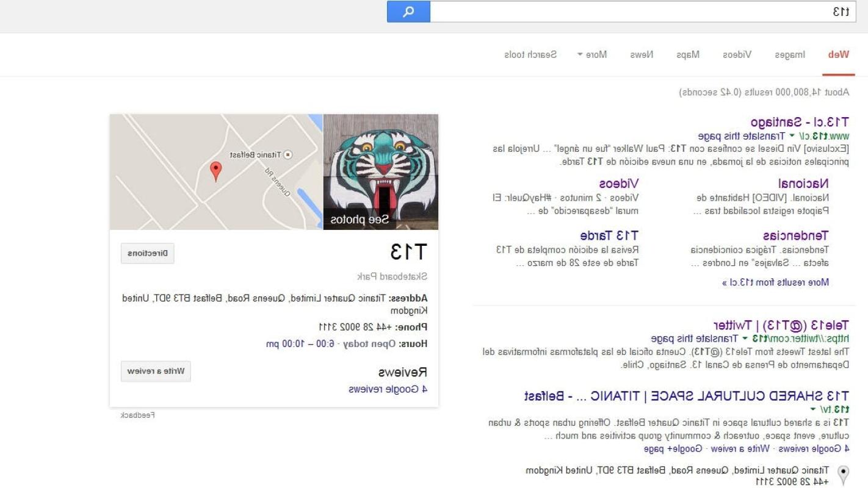Screen dimensions: 868x488
Task: Click the red map pin marker
Action: point(215,171)
